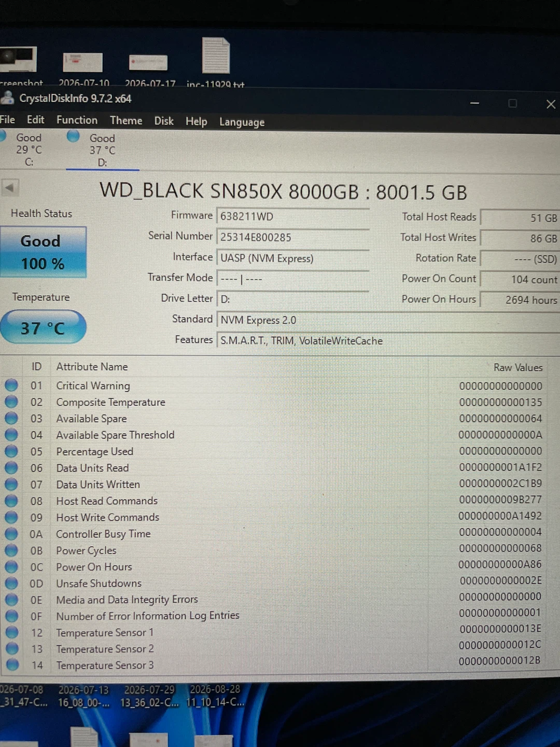
Task: Click the status icon for Power On Hours row 0C
Action: click(11, 566)
